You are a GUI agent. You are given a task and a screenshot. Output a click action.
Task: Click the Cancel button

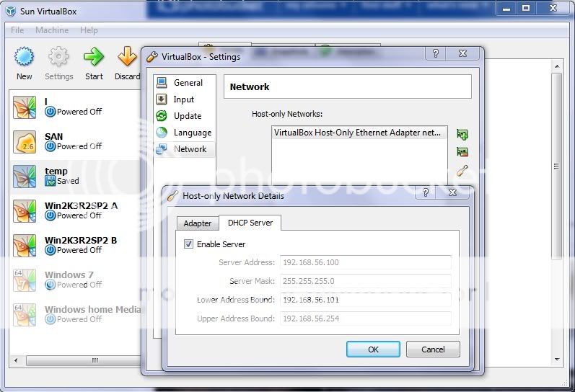click(x=433, y=349)
